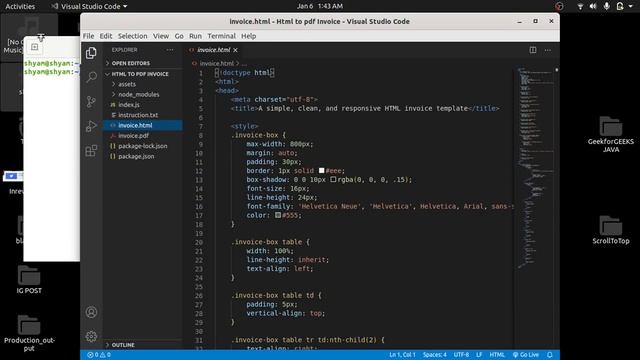Screen dimensions: 640x360
Task: Open GeekforGEEKS JAVA desktop folder
Action: [x=611, y=134]
